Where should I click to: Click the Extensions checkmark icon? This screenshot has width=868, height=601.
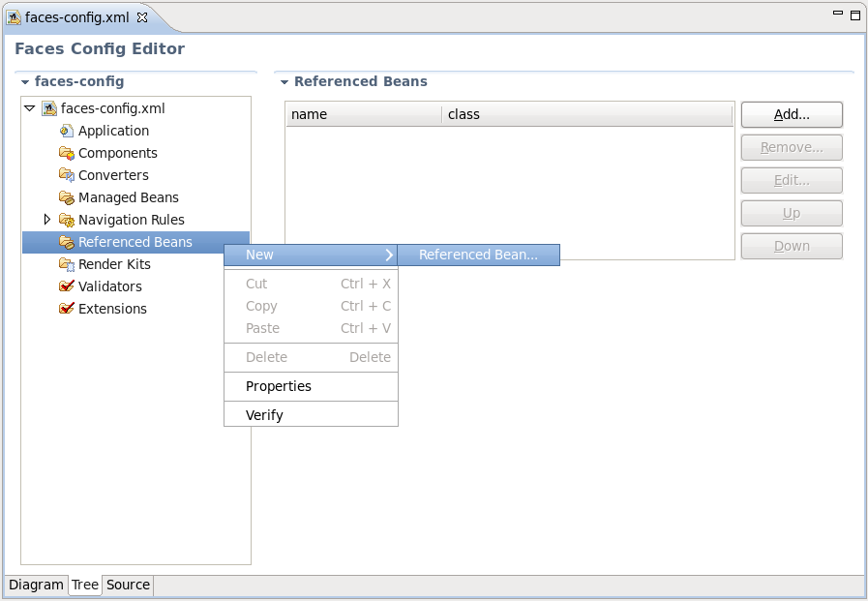(x=67, y=309)
